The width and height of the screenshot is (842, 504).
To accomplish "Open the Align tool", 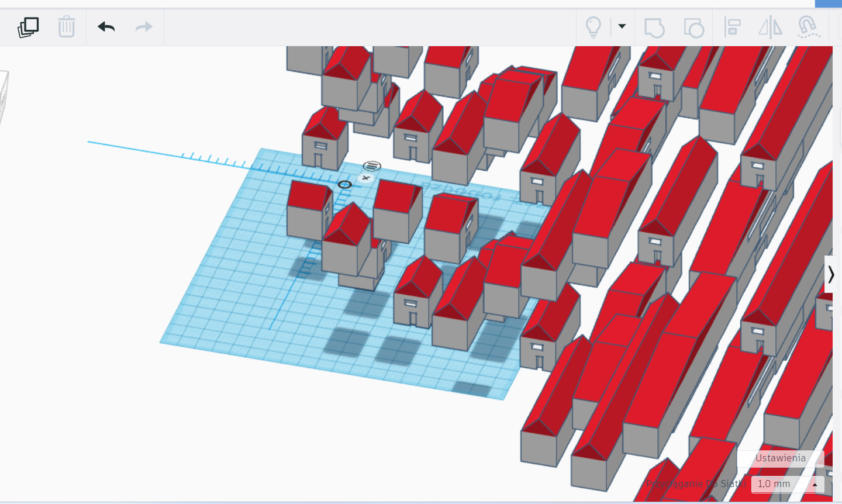I will pyautogui.click(x=732, y=27).
